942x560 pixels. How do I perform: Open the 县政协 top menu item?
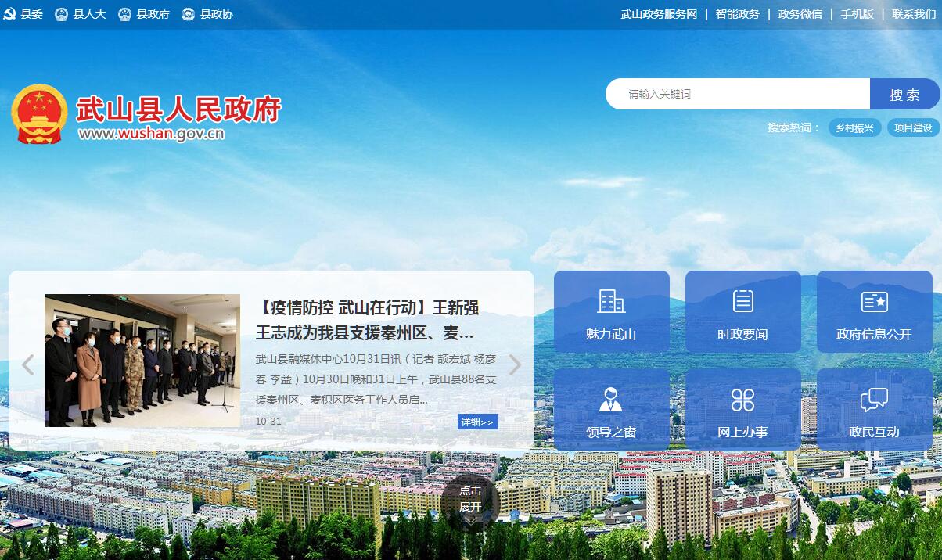207,14
